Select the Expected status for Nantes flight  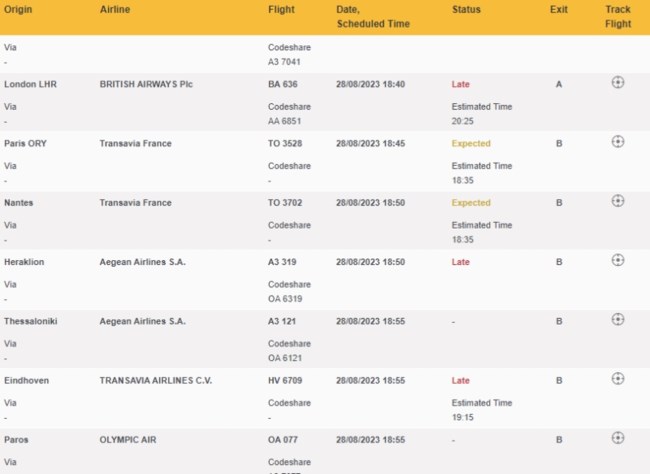(x=471, y=203)
